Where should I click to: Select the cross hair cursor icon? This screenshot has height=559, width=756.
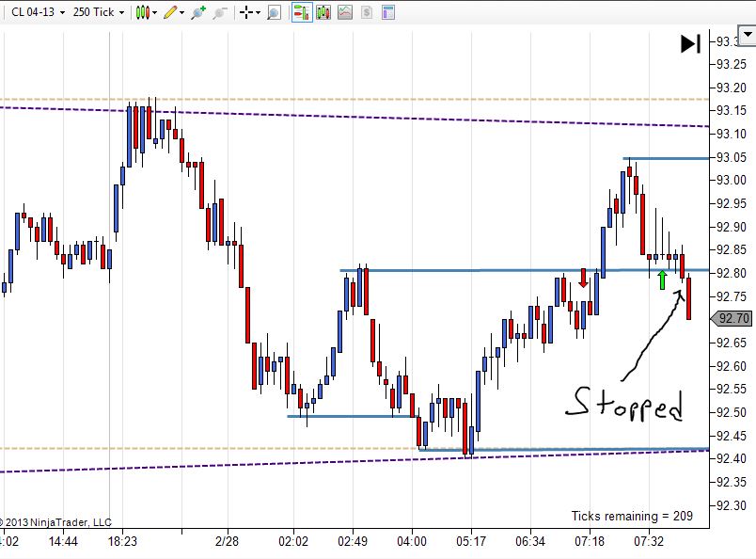click(x=246, y=12)
